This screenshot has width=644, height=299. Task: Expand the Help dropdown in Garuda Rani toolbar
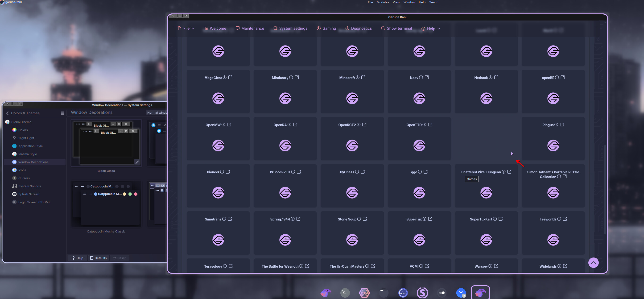[x=430, y=29]
